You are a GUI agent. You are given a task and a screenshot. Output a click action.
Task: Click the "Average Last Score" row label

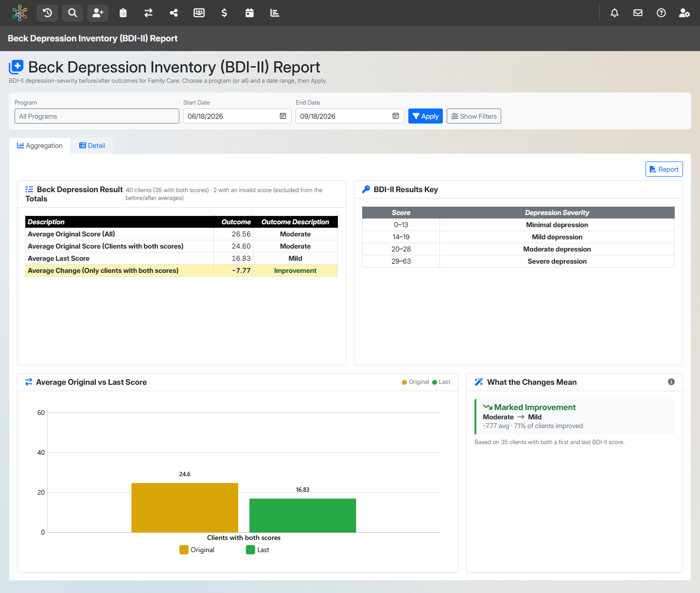click(59, 258)
